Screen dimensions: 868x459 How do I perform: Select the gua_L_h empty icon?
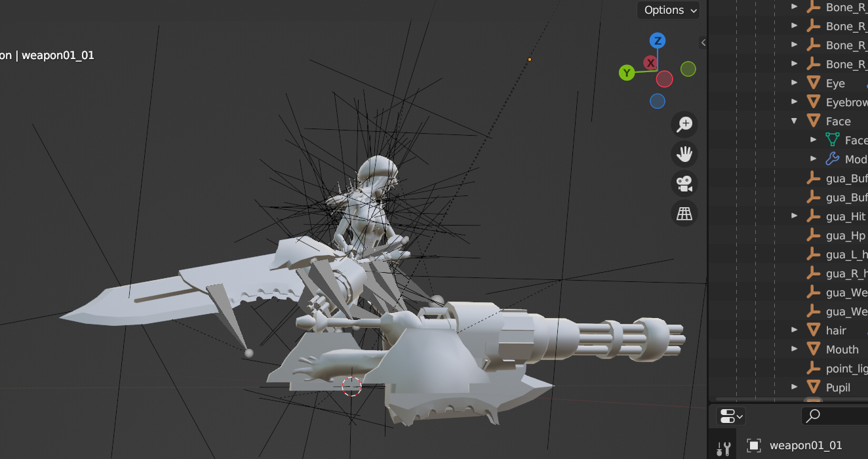coord(814,254)
